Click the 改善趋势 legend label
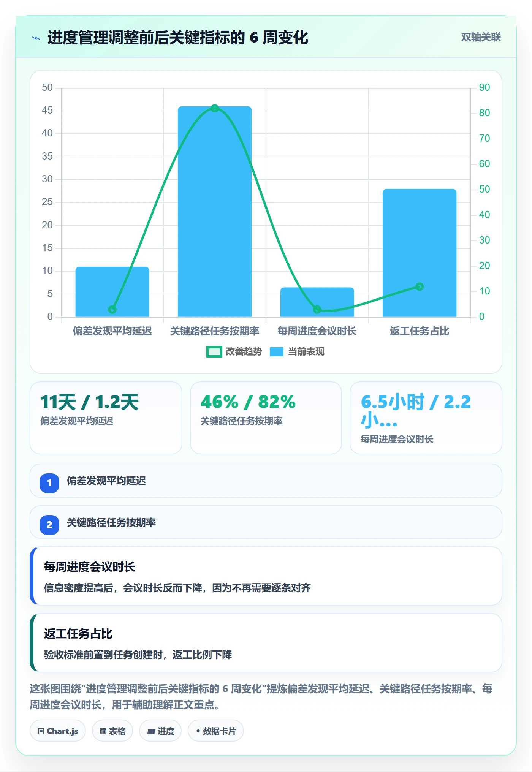532x772 pixels. pos(244,352)
